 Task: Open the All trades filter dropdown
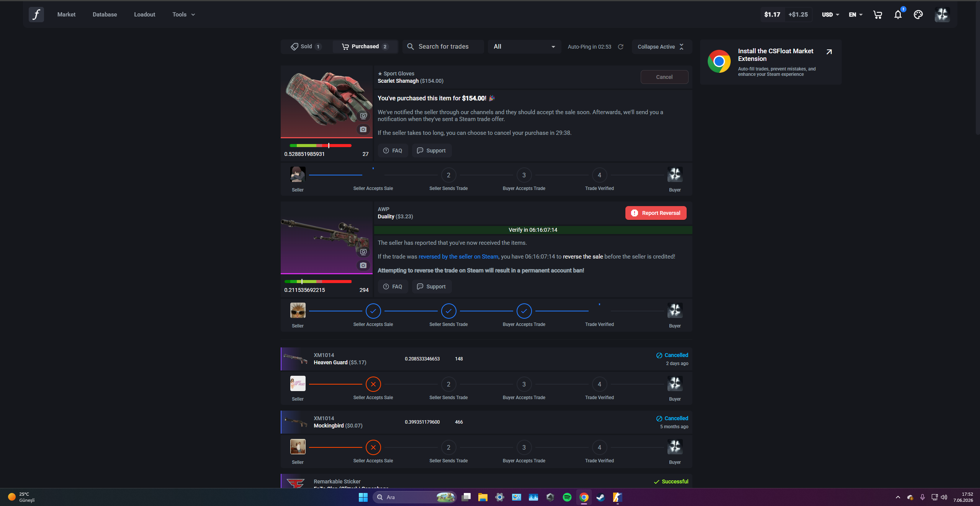click(524, 47)
